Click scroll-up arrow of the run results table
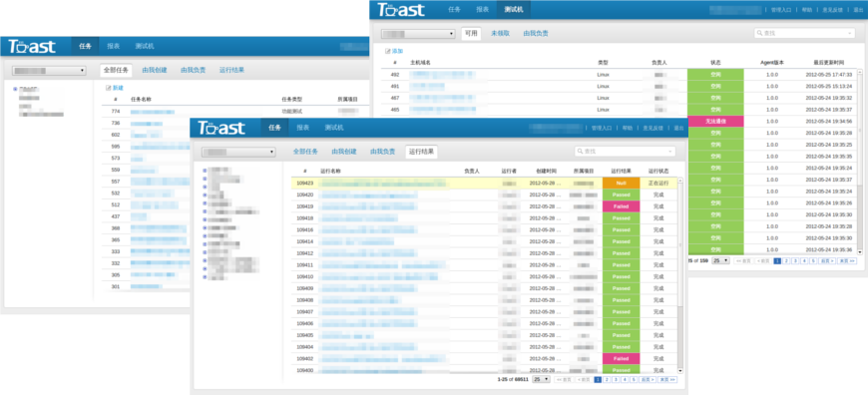The width and height of the screenshot is (868, 395). [680, 181]
